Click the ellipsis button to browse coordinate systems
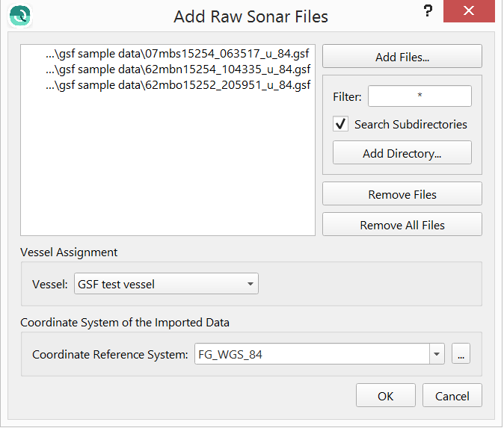Screen dimensions: 504x428 (x=461, y=355)
